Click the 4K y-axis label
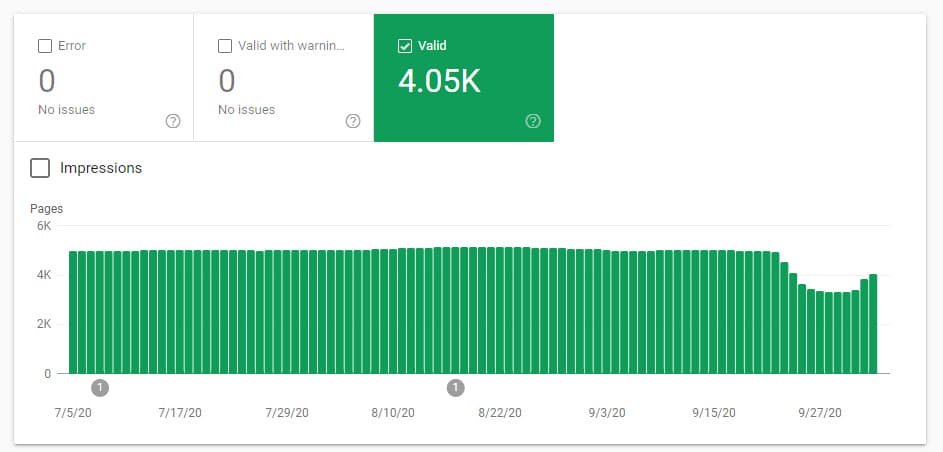The height and width of the screenshot is (452, 943). click(44, 275)
